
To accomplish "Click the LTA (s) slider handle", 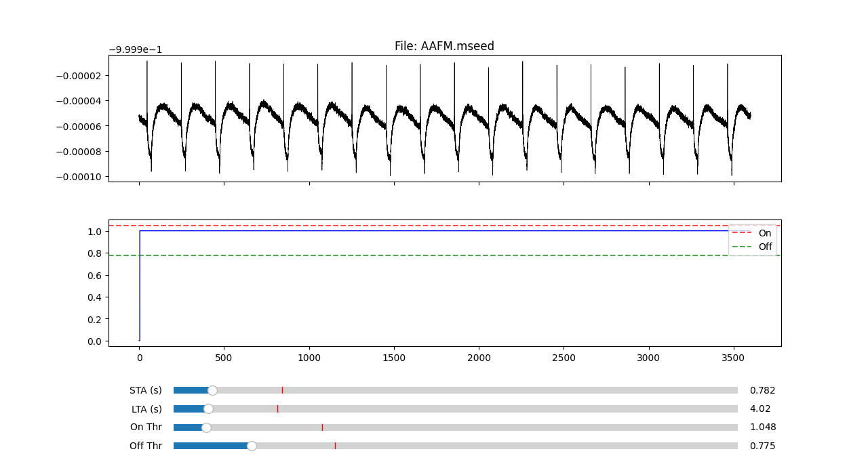I will pos(208,408).
